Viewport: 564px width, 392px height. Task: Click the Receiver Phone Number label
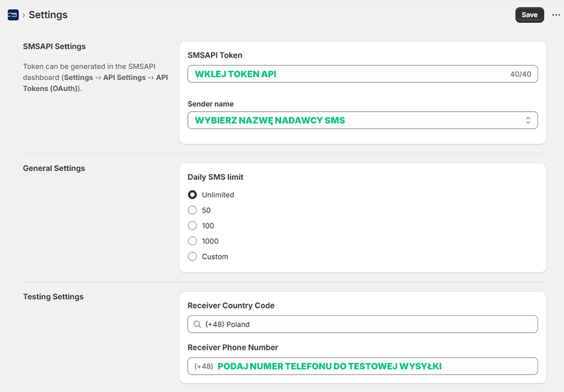(233, 347)
